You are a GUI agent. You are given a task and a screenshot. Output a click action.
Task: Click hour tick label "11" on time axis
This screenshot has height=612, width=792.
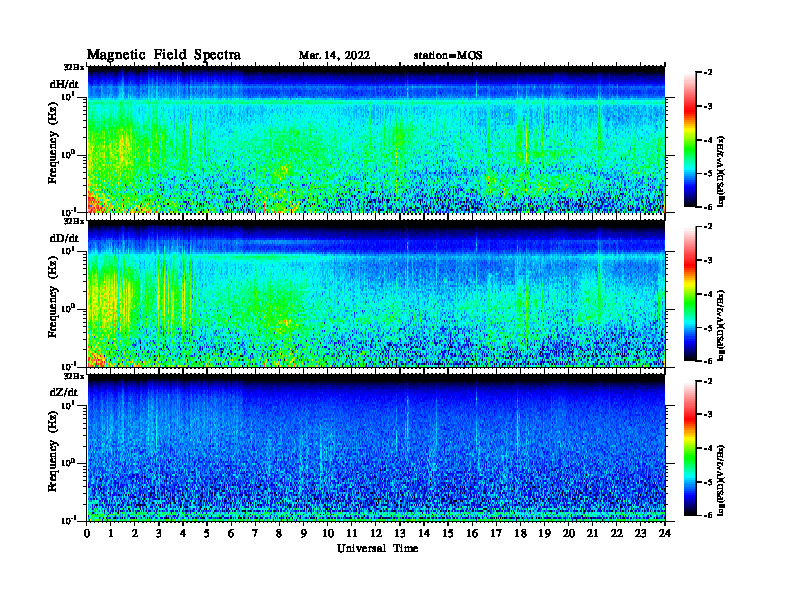pos(352,534)
